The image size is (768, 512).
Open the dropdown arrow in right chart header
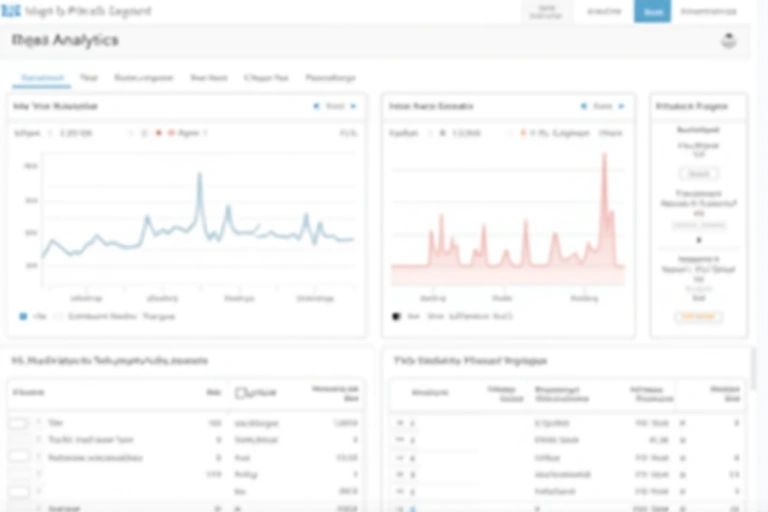tap(620, 106)
